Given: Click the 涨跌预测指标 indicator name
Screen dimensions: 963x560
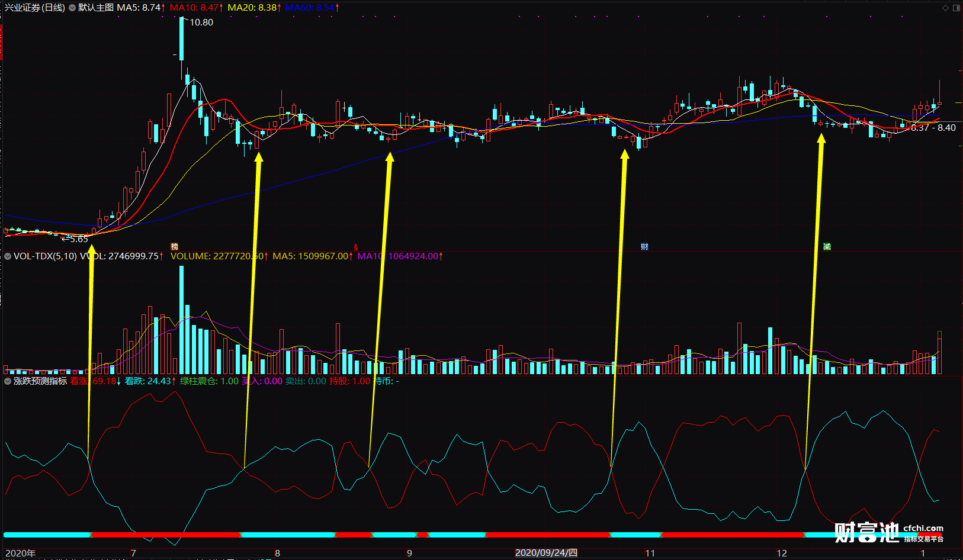Looking at the screenshot, I should pyautogui.click(x=40, y=381).
